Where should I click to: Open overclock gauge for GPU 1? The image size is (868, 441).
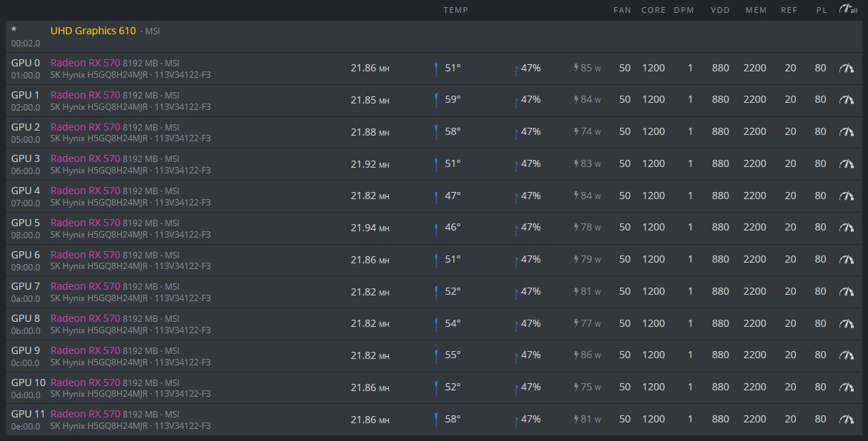(x=847, y=100)
